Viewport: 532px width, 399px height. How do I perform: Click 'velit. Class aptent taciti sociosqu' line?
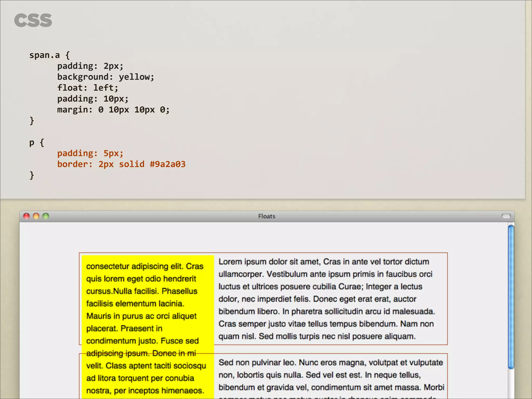146,366
